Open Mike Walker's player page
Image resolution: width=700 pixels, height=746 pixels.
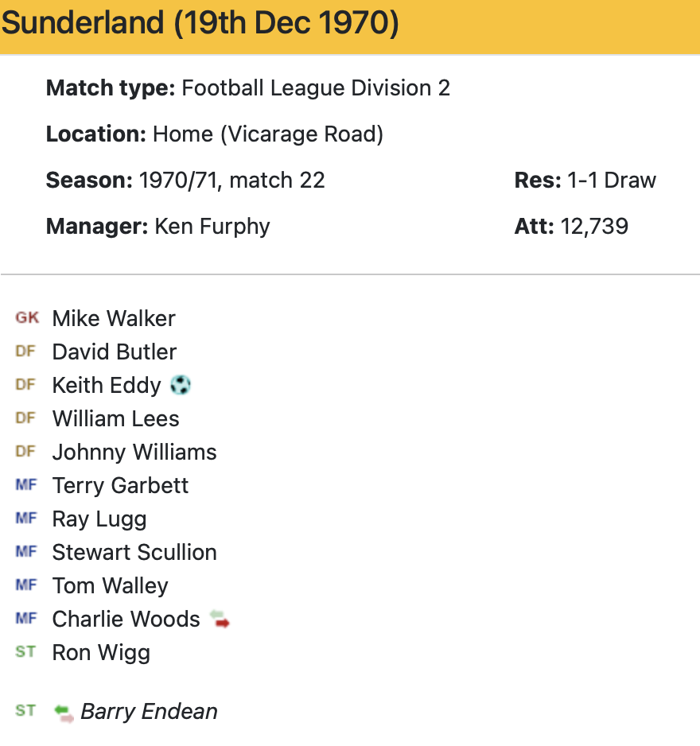[114, 319]
